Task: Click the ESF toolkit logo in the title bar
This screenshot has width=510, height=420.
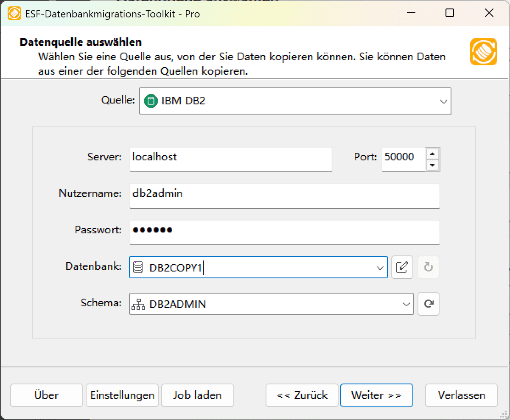Action: (x=14, y=13)
